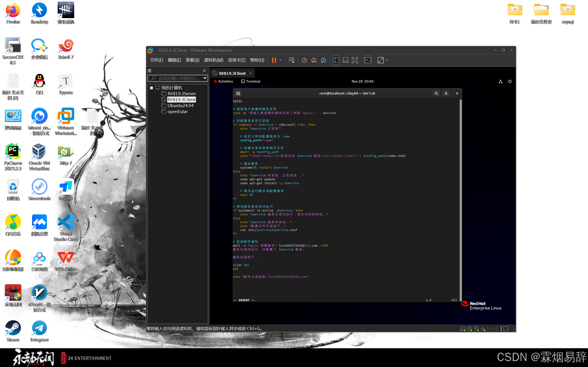Collapse the 我的计算机 tree node

click(151, 88)
